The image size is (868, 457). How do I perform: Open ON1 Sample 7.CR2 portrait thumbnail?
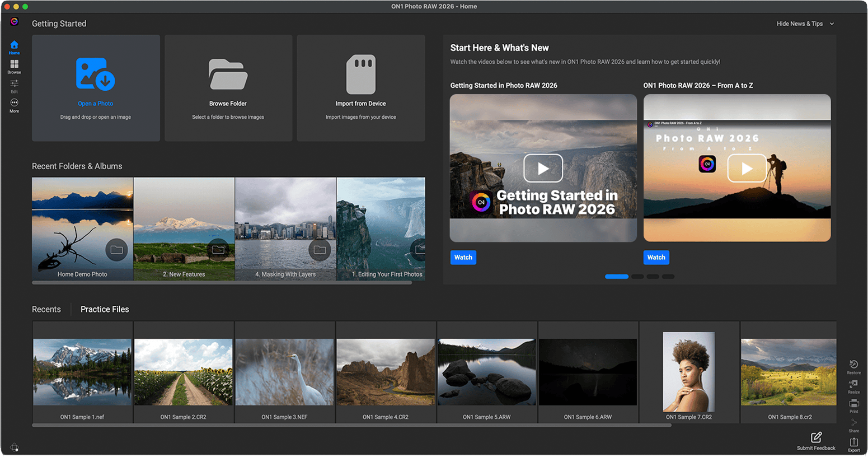(689, 372)
